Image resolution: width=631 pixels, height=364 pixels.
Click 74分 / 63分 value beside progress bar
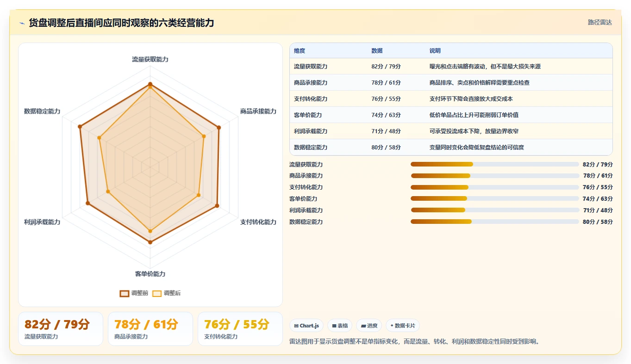coord(598,199)
